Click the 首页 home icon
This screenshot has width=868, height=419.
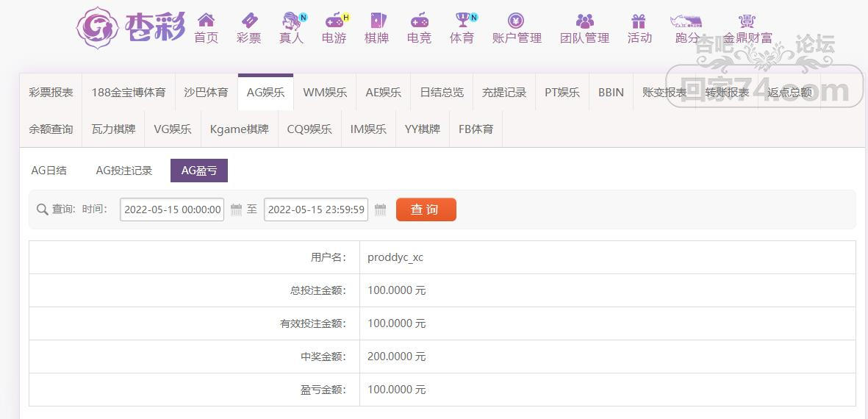[x=206, y=21]
